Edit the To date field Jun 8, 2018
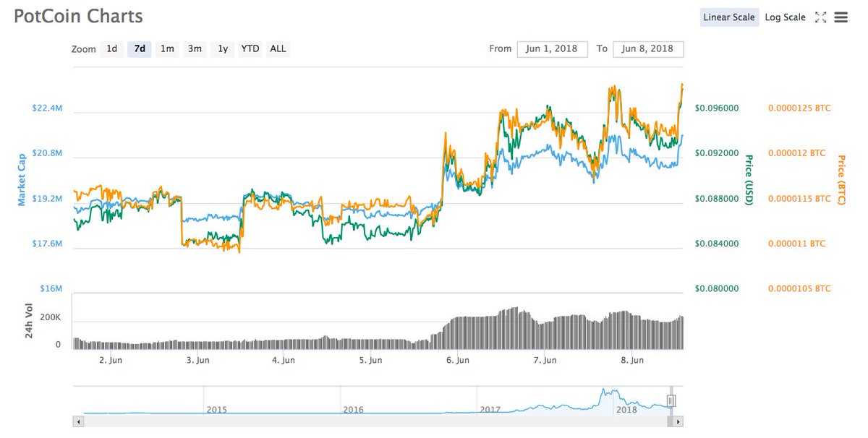The image size is (868, 438). [x=648, y=49]
